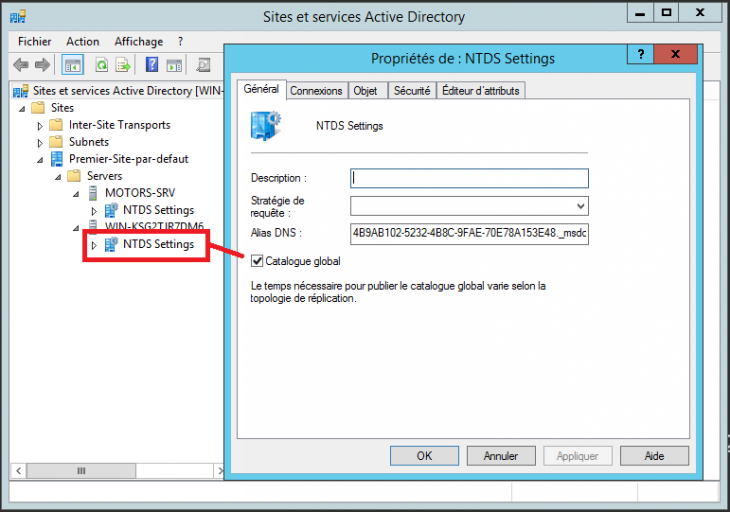Expand NTDS Settings under WIN-KSG2TJR7DM6
The width and height of the screenshot is (730, 512).
click(x=94, y=245)
